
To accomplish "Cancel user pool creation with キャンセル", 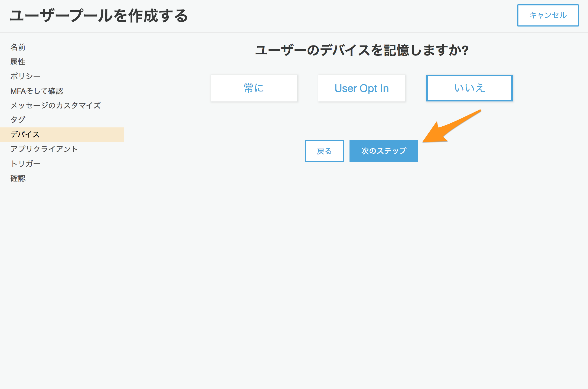I will [x=547, y=15].
